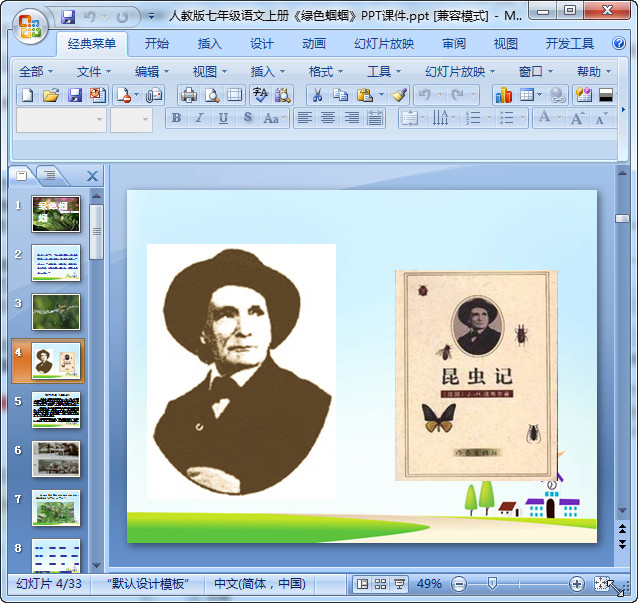The image size is (638, 603).
Task: Click zoom out minus button
Action: [459, 585]
